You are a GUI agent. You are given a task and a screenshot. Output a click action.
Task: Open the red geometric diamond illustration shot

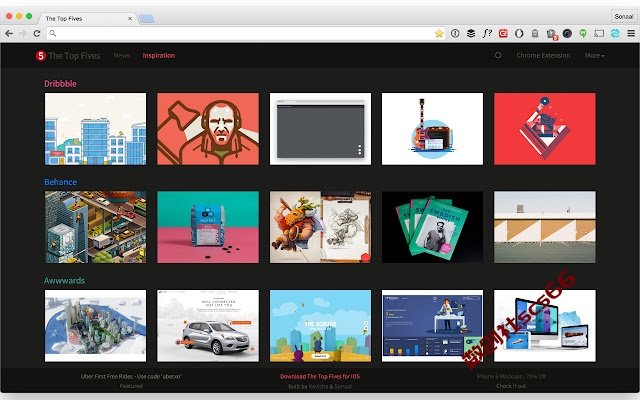(545, 129)
